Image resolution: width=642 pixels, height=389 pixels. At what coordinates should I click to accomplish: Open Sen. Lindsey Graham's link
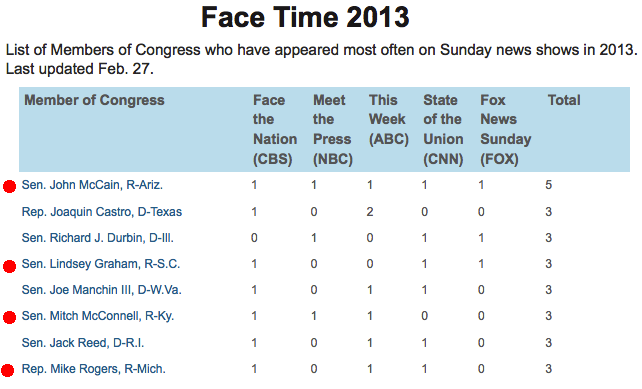coord(101,264)
